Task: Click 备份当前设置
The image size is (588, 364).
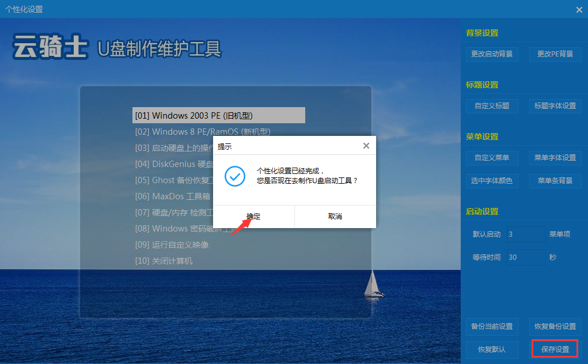Action: [x=492, y=327]
